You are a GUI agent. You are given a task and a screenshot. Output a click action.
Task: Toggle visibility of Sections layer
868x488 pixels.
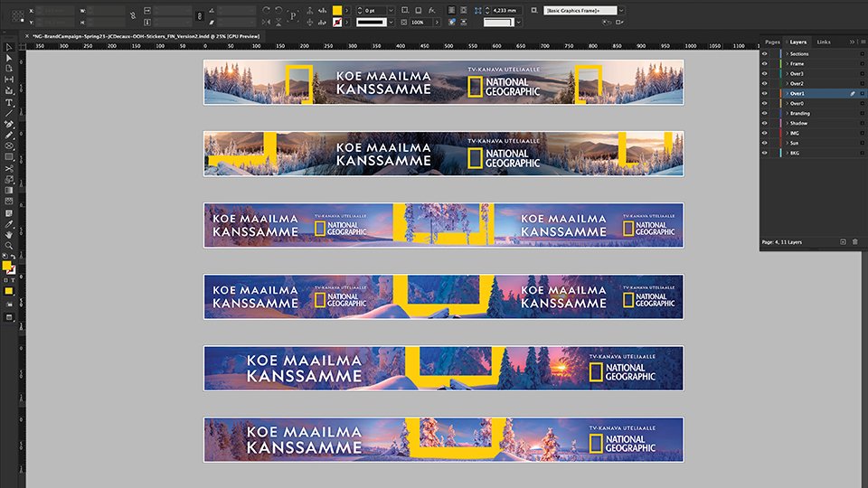click(x=765, y=53)
